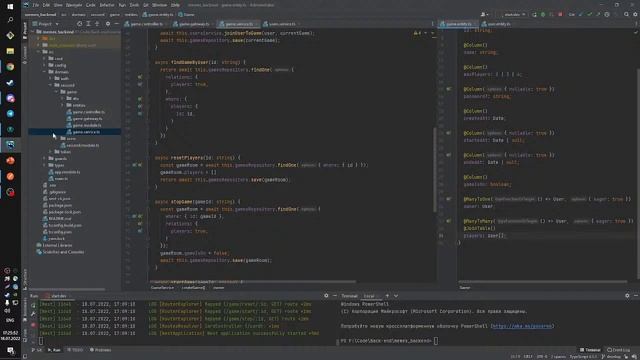This screenshot has height=360, width=640.
Task: Click Select Opened File target icon
Action: [80, 24]
